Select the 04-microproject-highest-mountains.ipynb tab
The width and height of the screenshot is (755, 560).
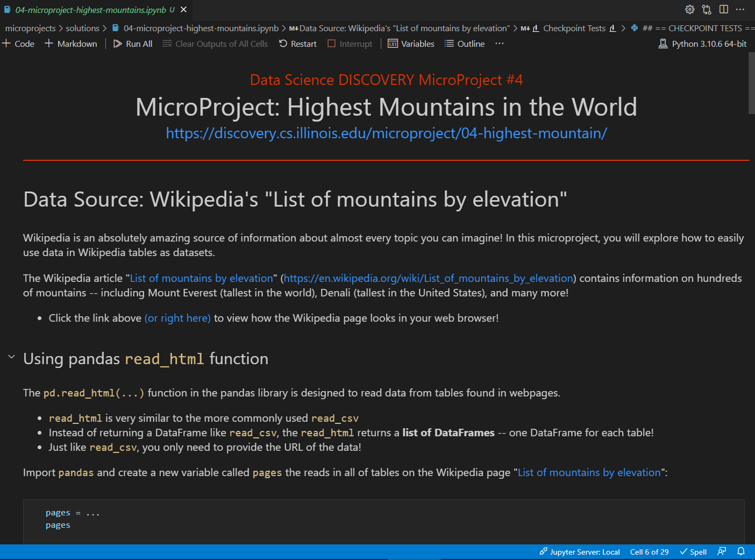tap(90, 10)
